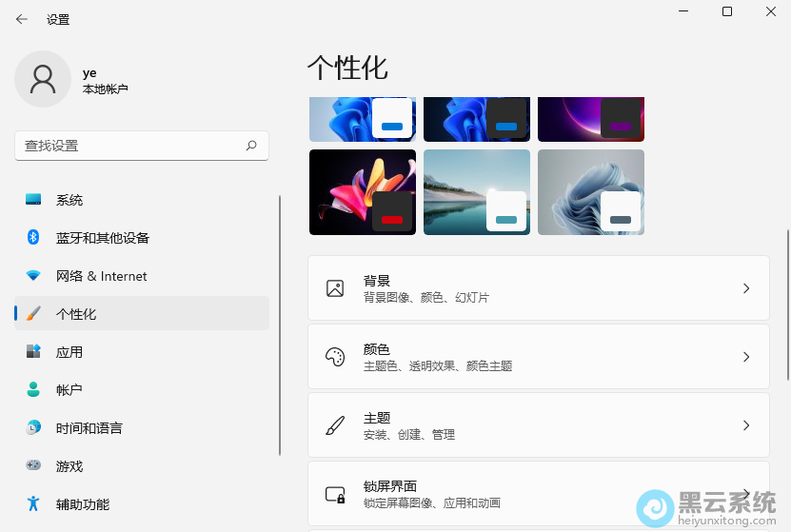Expand the 颜色 row chevron
This screenshot has height=532, width=791.
click(x=746, y=357)
